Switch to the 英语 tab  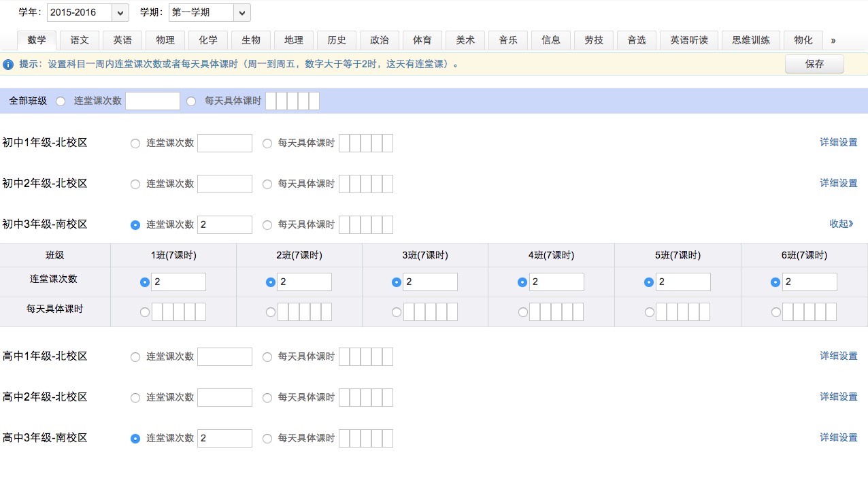click(122, 40)
